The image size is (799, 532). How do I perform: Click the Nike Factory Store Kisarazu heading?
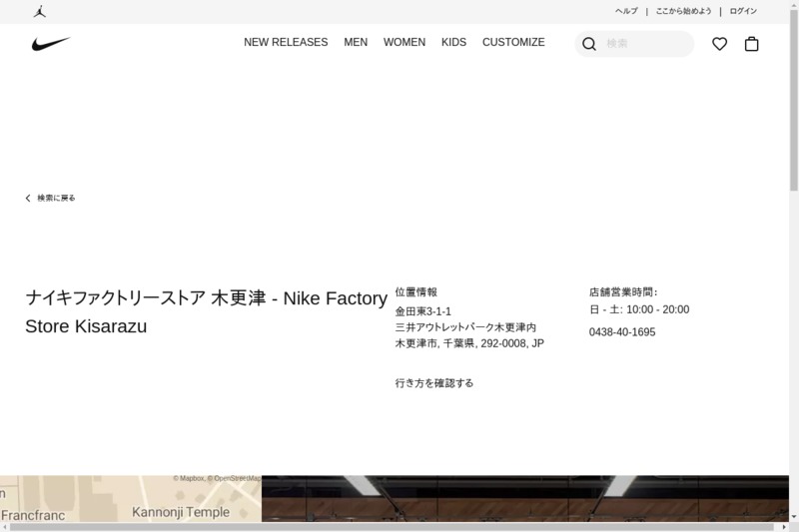click(x=207, y=312)
